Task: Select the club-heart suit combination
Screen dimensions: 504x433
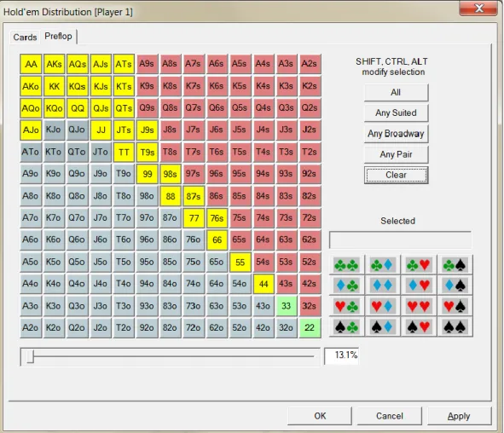Action: [418, 265]
